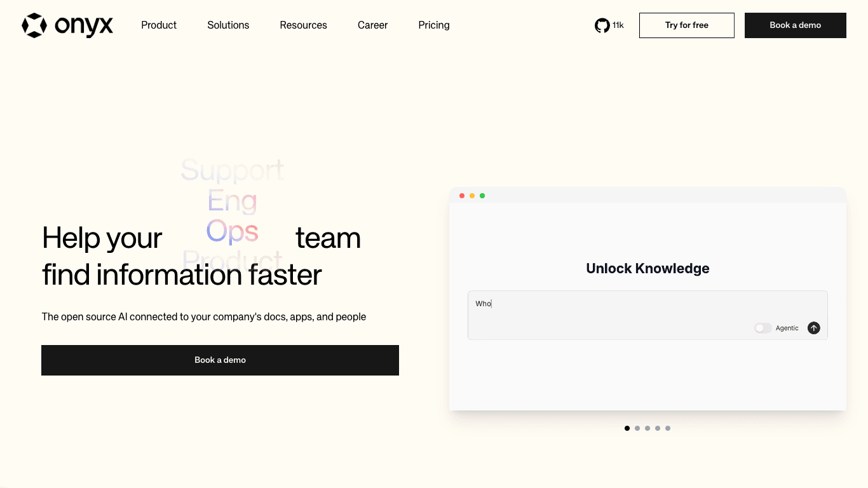This screenshot has width=868, height=488.
Task: Click the Unlock Knowledge heading
Action: 648,269
